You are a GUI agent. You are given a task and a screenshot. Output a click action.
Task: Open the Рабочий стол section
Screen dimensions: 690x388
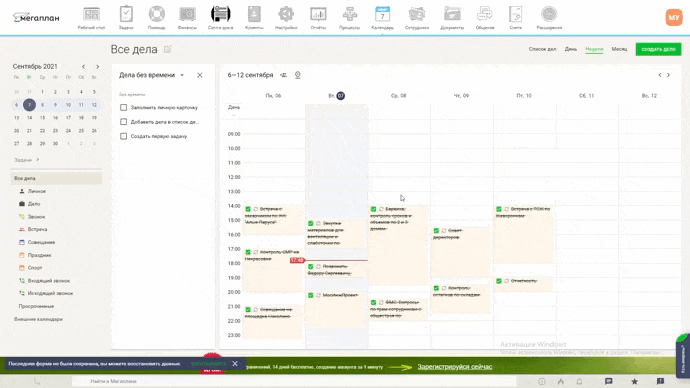pos(91,18)
